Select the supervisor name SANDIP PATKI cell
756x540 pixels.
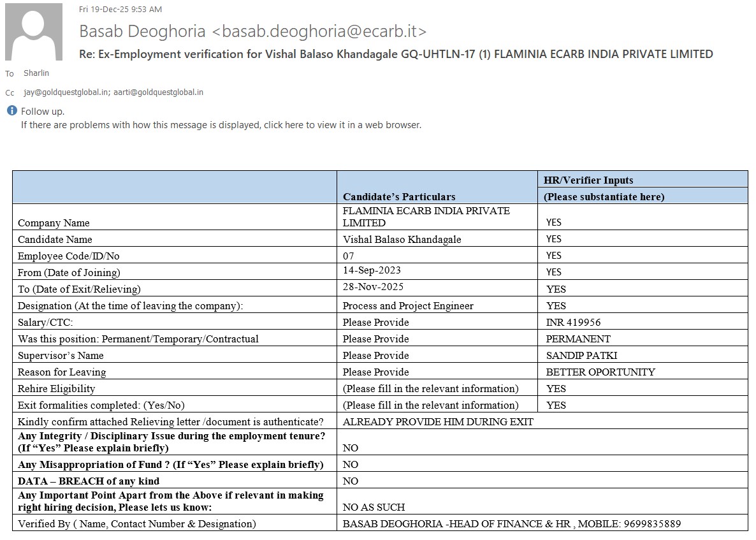[x=581, y=356]
